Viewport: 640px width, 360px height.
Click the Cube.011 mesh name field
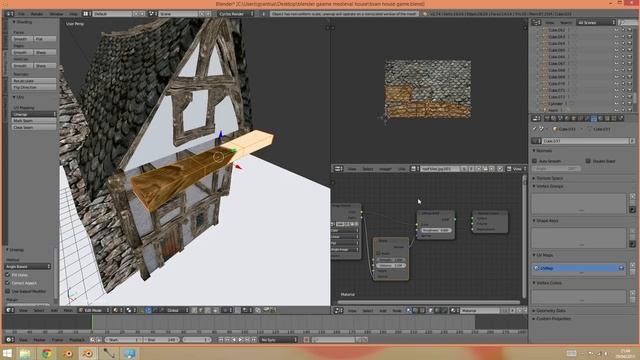(586, 141)
